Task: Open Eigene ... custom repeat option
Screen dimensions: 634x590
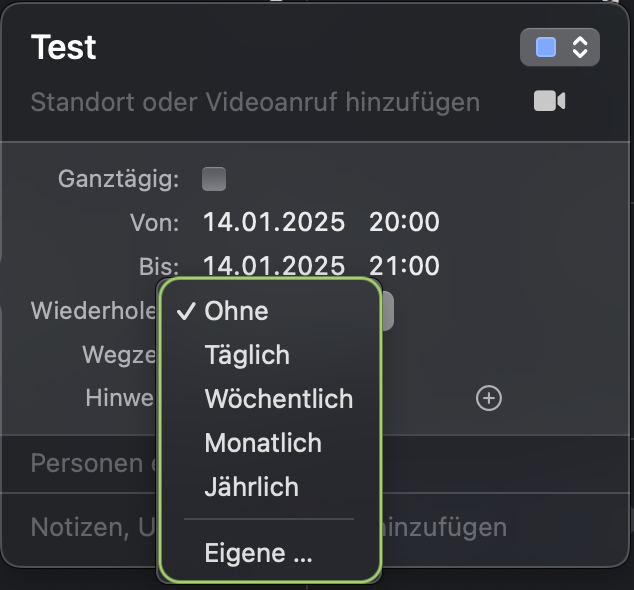Action: coord(258,553)
